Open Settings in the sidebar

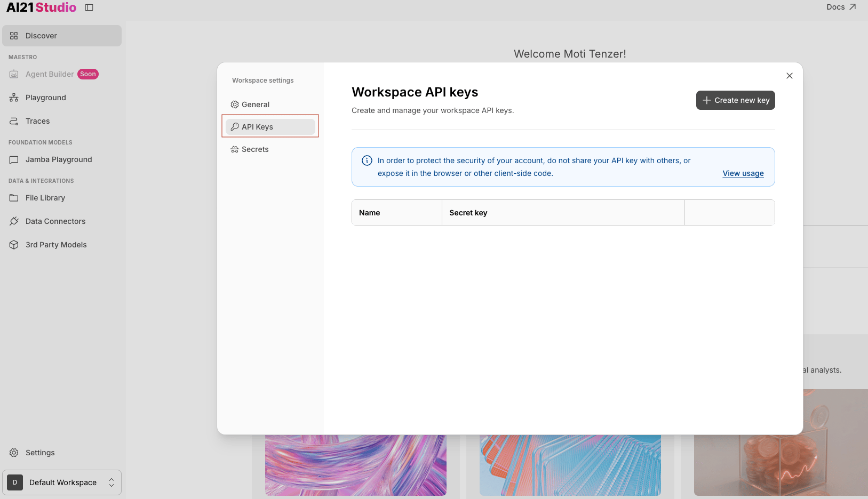point(62,453)
